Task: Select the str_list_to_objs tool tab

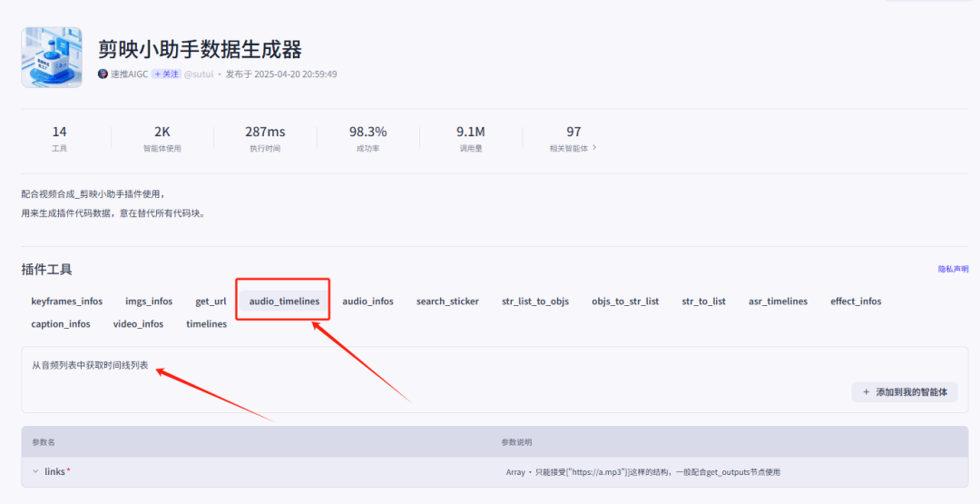Action: [535, 301]
